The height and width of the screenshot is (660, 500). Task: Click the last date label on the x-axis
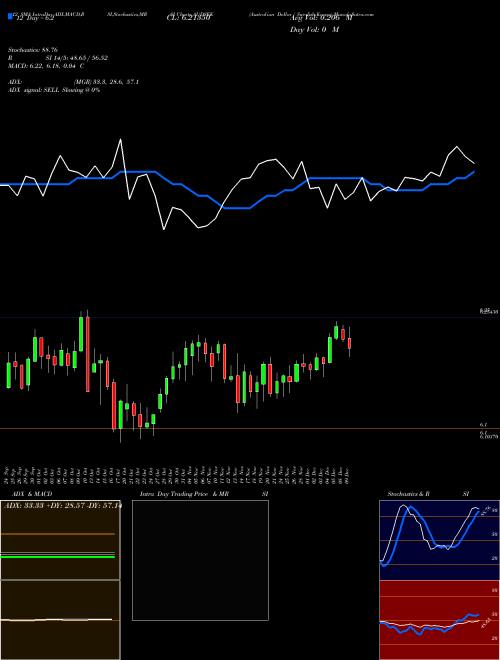[x=349, y=475]
